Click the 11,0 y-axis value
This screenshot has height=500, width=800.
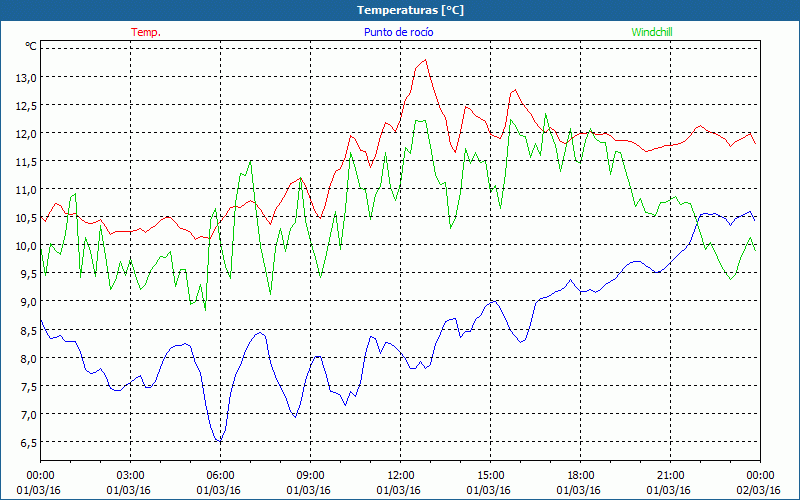click(x=27, y=190)
